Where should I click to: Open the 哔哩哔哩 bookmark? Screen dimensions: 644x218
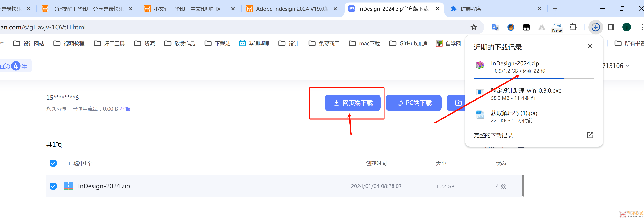coord(254,43)
